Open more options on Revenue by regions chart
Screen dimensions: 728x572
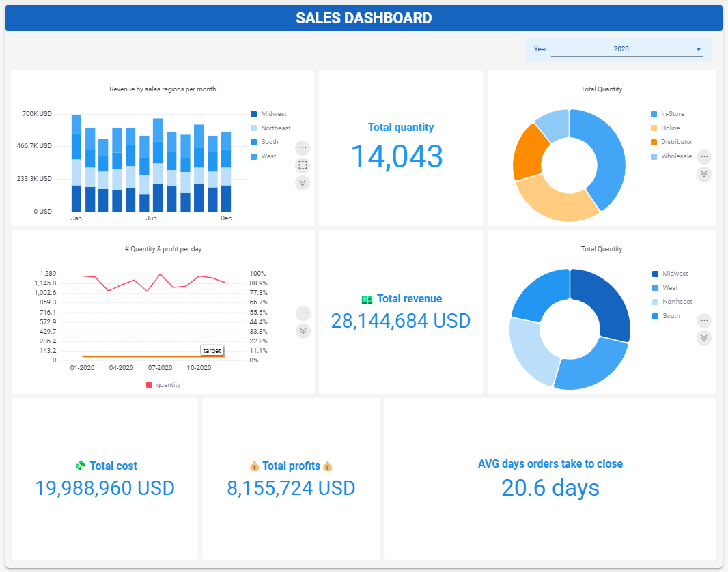[x=303, y=148]
